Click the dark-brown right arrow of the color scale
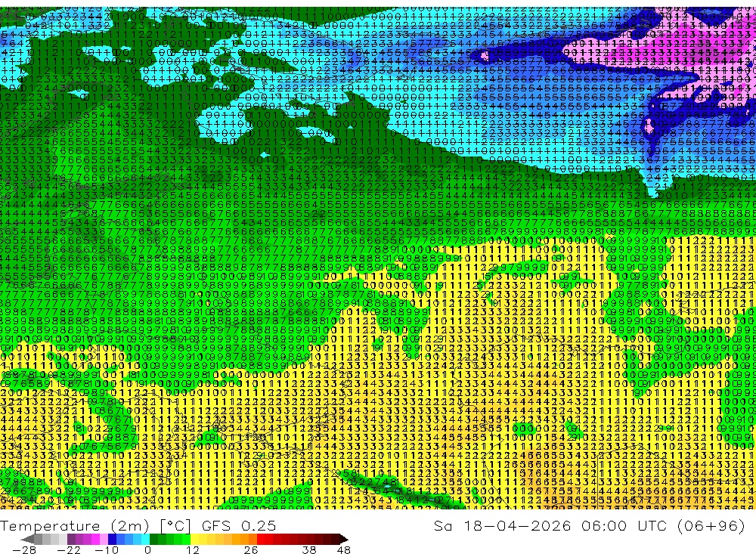 (344, 540)
